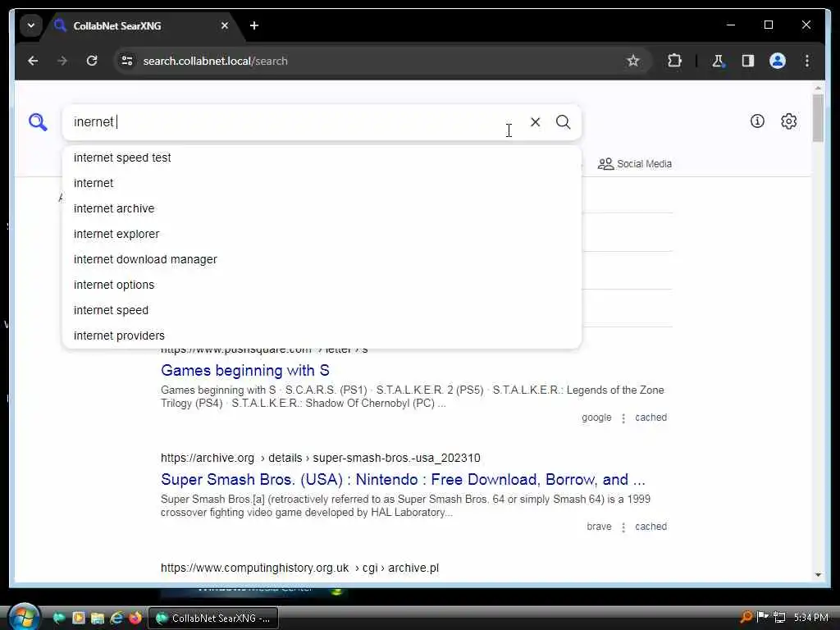The width and height of the screenshot is (840, 630).
Task: Focus the search query input field
Action: click(294, 122)
